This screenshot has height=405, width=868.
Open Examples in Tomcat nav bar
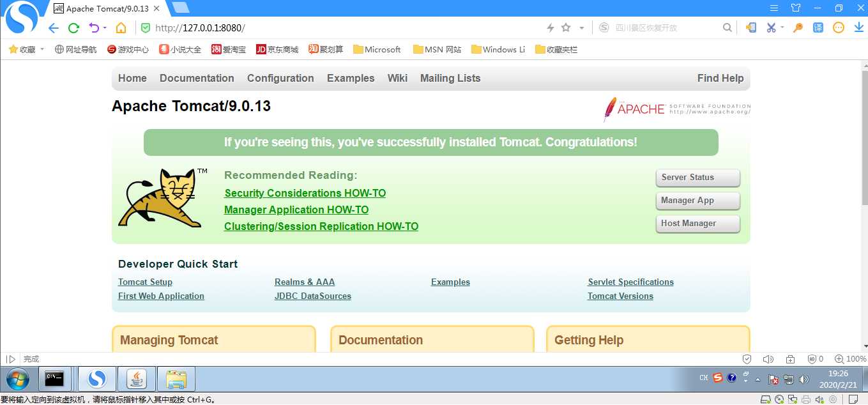351,78
